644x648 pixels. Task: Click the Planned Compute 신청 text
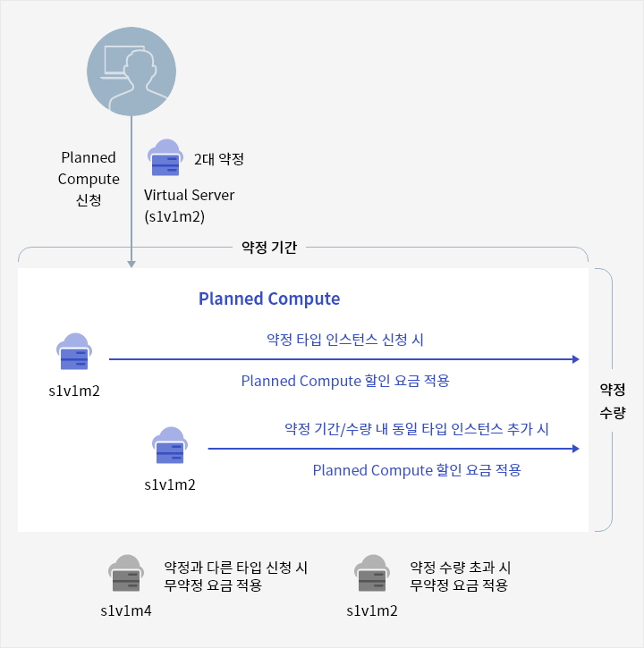(89, 179)
